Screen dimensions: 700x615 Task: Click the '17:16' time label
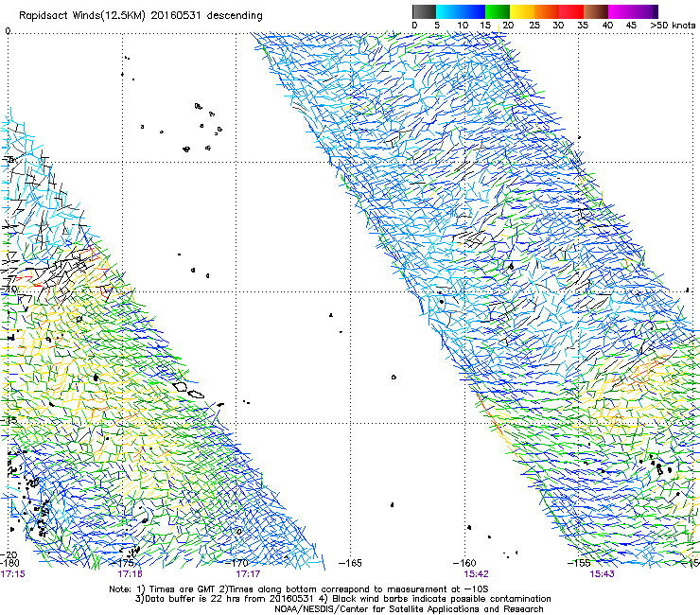(130, 573)
